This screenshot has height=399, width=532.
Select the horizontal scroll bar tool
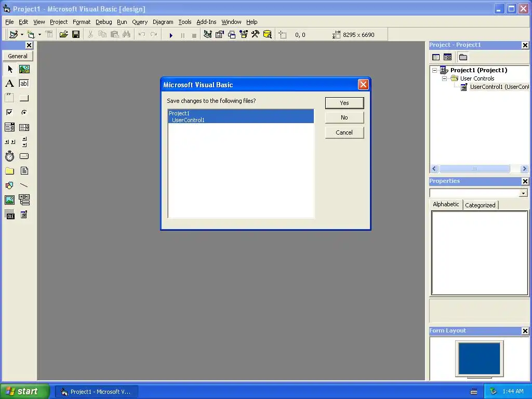[10, 142]
